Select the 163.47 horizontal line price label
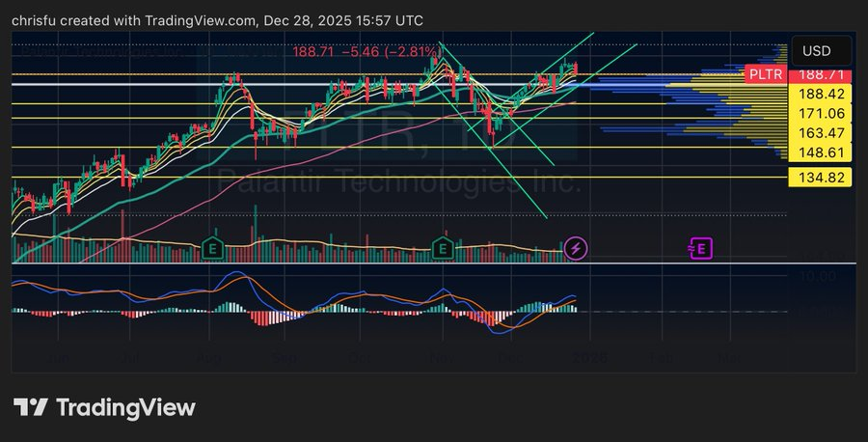This screenshot has width=868, height=442. click(x=821, y=133)
